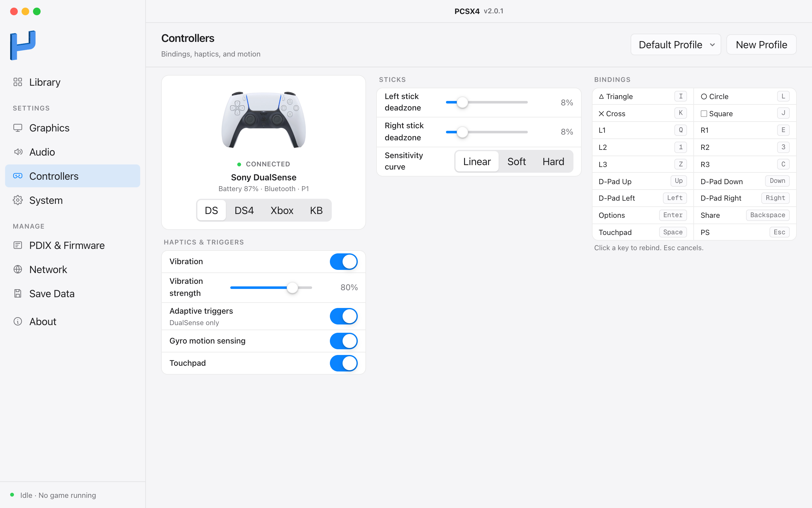Rebind the R3 key C
The height and width of the screenshot is (508, 812).
click(783, 164)
